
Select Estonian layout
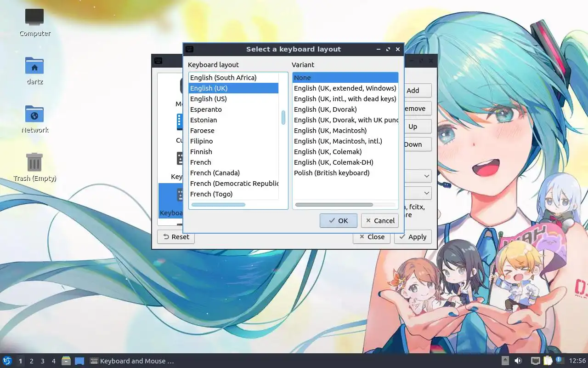[233, 120]
